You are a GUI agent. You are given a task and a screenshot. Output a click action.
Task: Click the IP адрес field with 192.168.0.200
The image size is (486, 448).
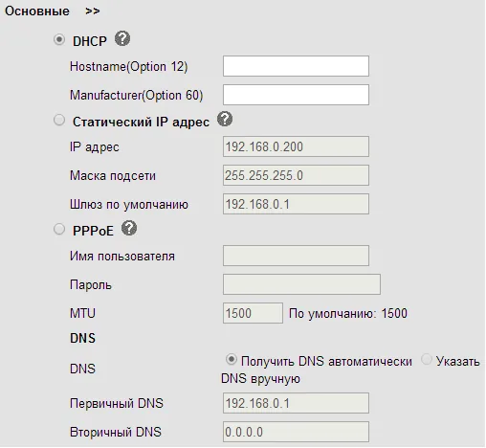(x=296, y=146)
